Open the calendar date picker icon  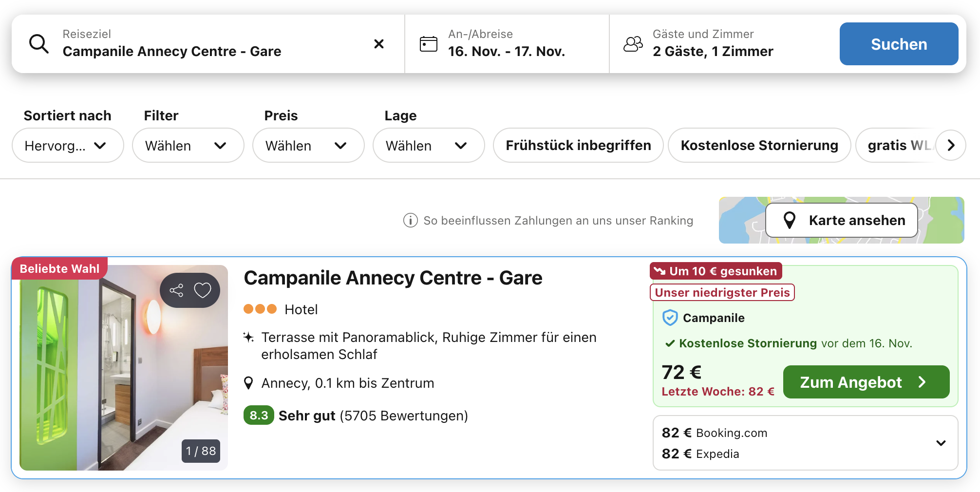[x=429, y=44]
